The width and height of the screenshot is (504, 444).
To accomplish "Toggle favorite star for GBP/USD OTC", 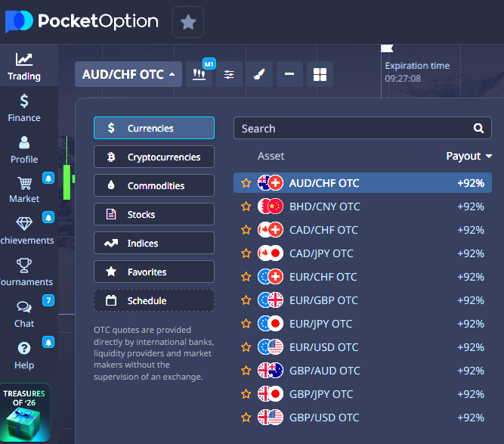I will [246, 418].
